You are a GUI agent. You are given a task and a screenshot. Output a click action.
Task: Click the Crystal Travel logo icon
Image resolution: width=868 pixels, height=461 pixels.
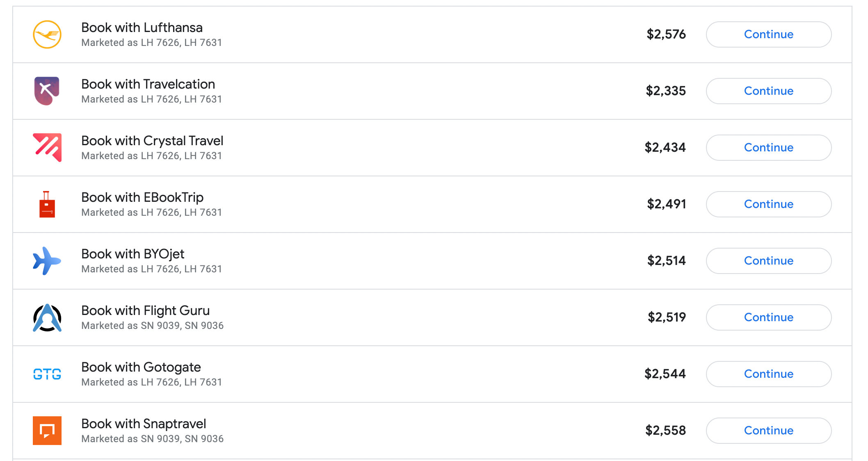tap(47, 148)
